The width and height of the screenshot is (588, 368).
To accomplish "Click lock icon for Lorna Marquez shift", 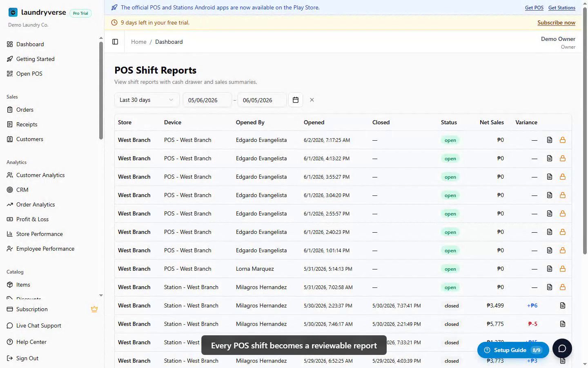I will 563,269.
